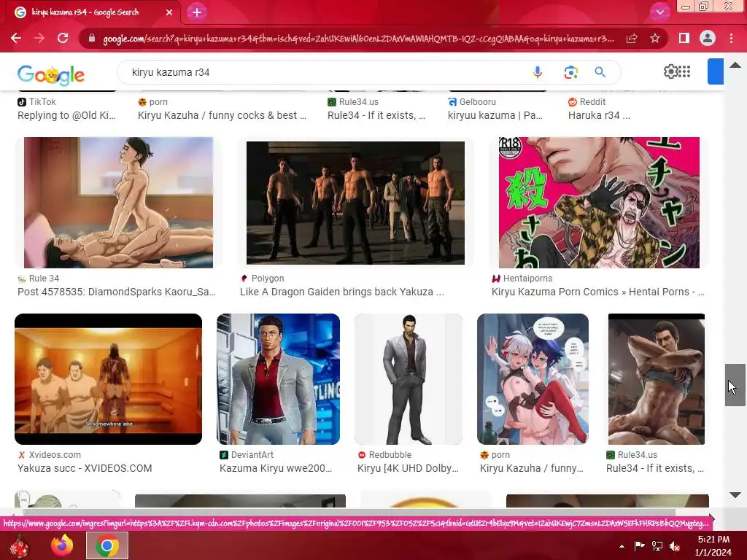The width and height of the screenshot is (747, 560).
Task: Open 'Kiryu [4K UHD Dolby...' result title
Action: [x=408, y=469]
